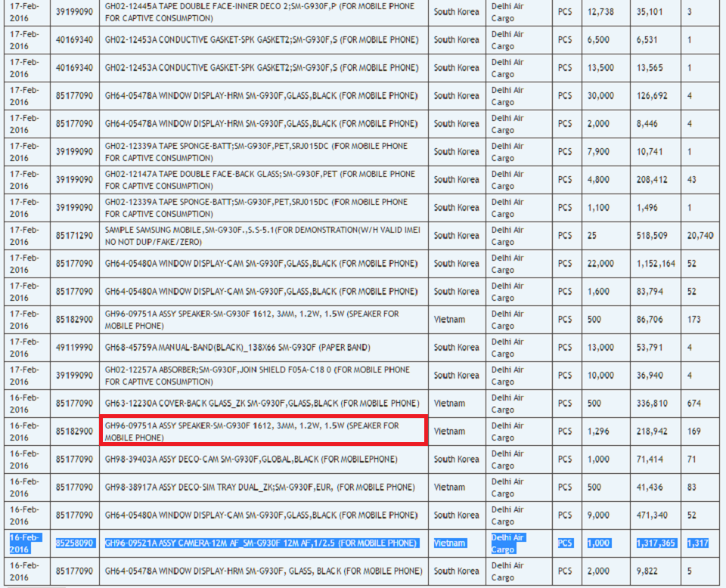Select value cell 471,340

point(655,515)
